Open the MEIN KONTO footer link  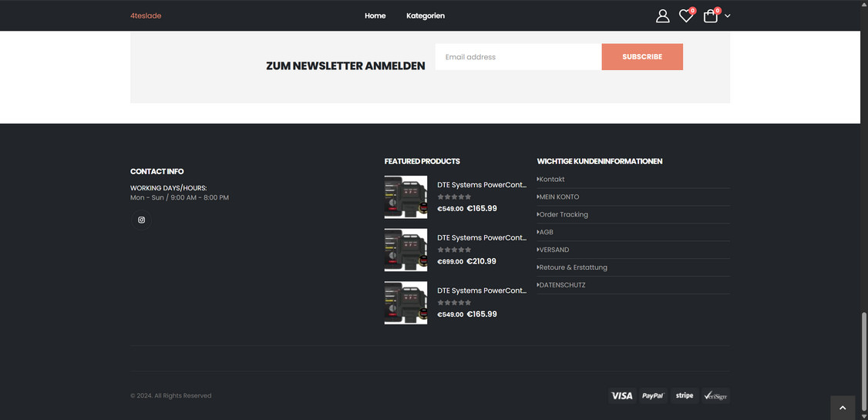(559, 197)
